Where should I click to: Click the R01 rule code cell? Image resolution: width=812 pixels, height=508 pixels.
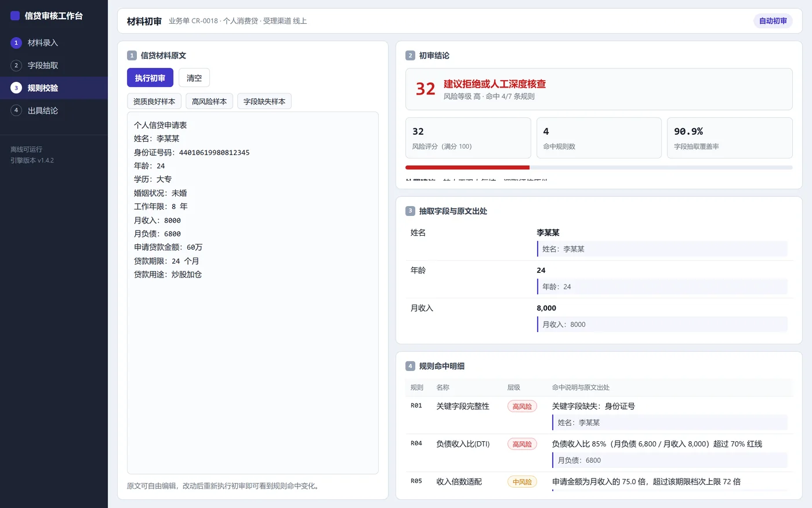[x=416, y=406]
